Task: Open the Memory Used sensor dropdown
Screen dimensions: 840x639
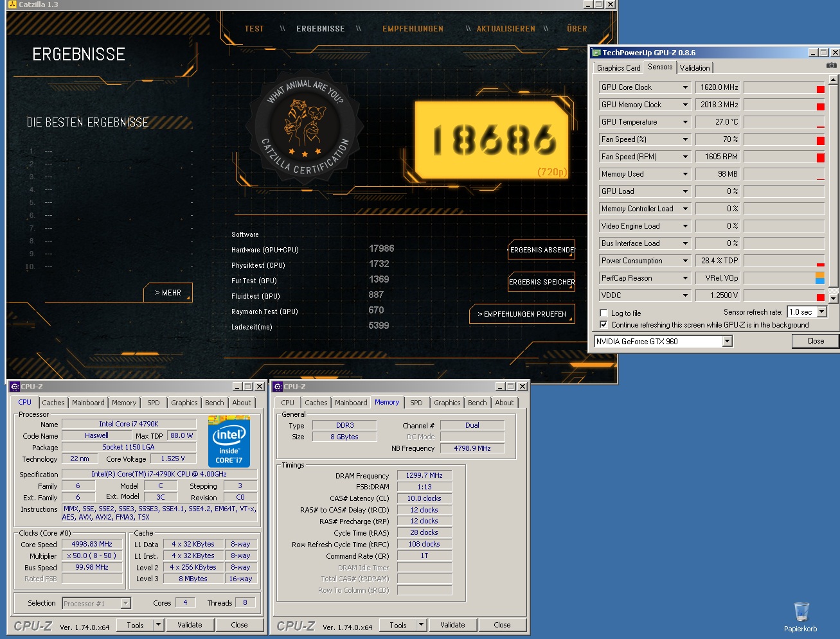Action: coord(685,174)
